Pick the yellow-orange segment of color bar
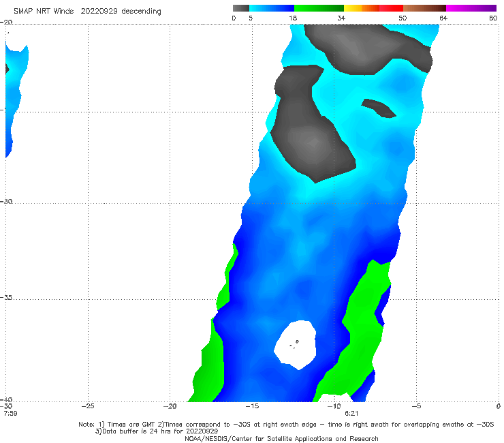The width and height of the screenshot is (504, 443). click(361, 8)
